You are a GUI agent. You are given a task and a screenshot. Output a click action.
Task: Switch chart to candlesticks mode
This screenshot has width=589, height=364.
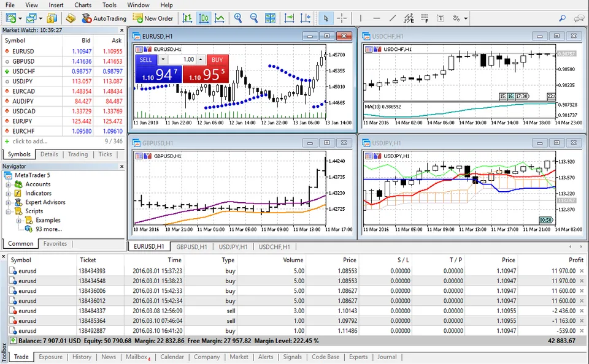[x=204, y=18]
